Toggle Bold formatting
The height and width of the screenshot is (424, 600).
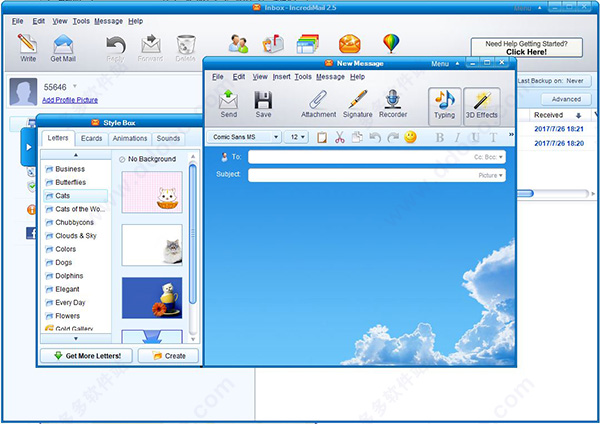(x=440, y=137)
